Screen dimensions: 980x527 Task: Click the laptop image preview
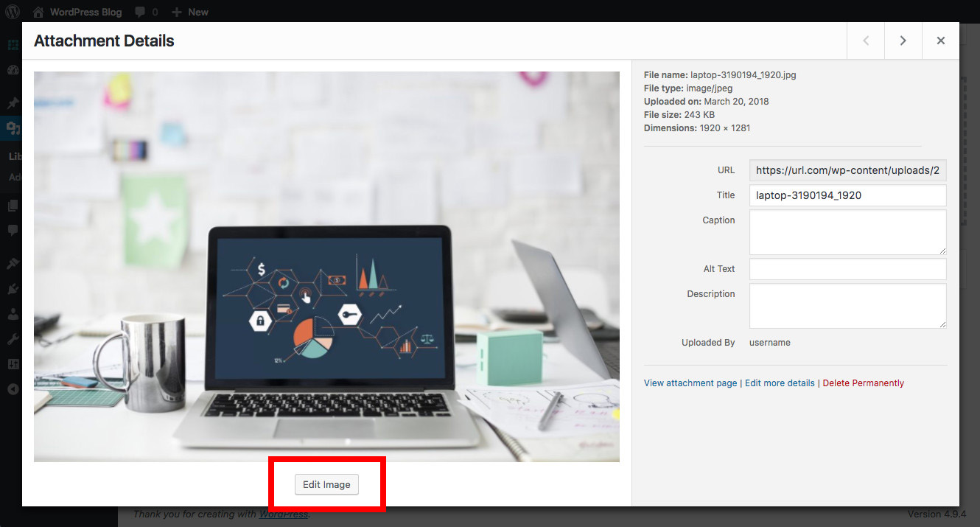click(x=326, y=267)
